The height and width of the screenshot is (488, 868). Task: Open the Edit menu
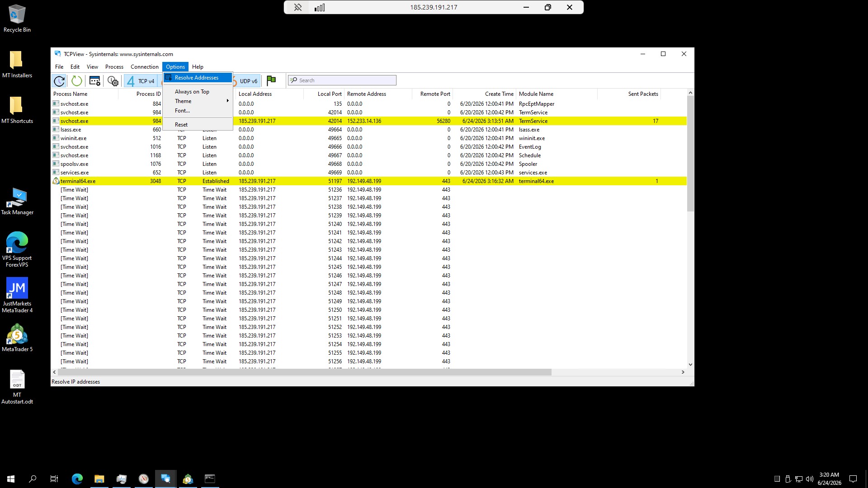75,67
